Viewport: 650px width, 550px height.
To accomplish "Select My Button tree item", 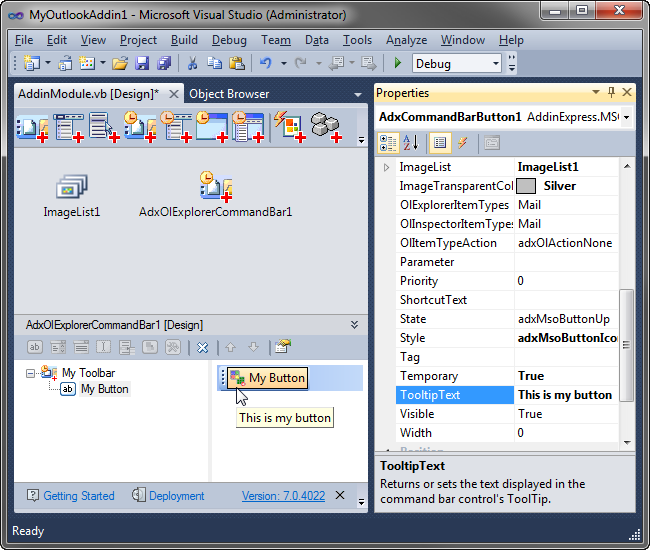I will [104, 389].
